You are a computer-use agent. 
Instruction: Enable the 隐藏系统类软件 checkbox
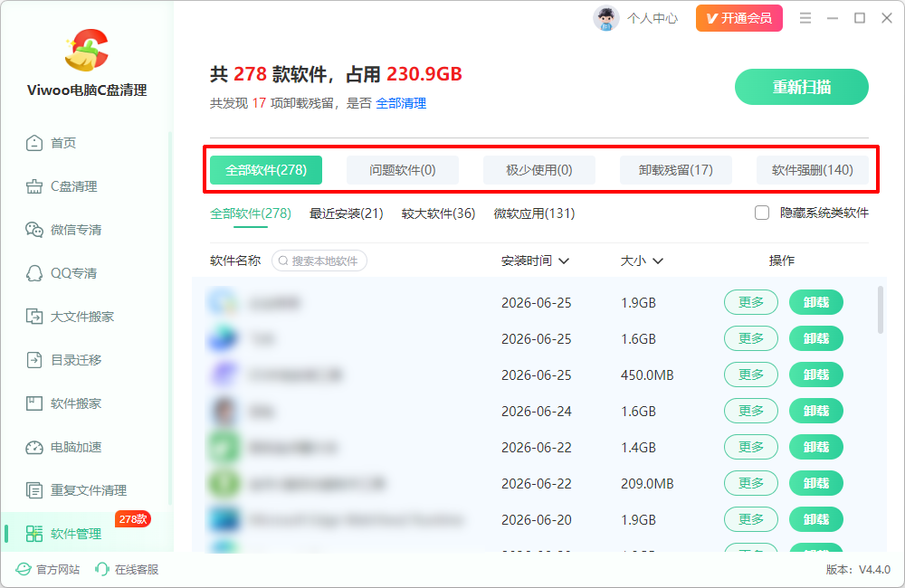coord(762,213)
